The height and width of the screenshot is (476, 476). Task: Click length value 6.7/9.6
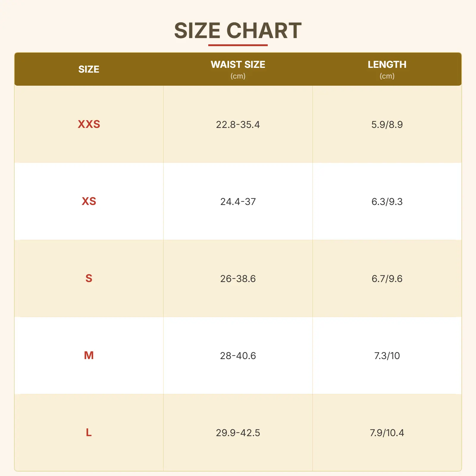click(x=387, y=278)
